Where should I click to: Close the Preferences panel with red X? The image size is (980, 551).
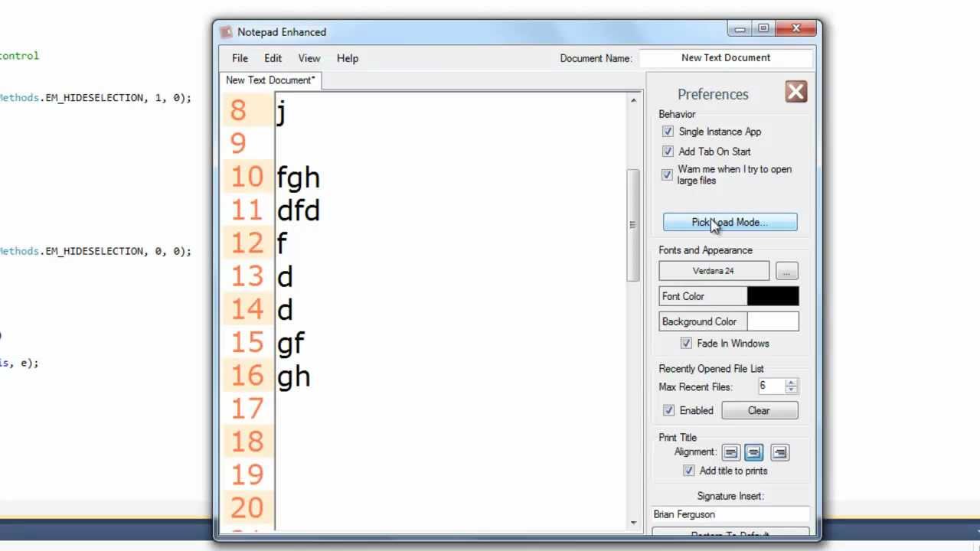coord(795,92)
